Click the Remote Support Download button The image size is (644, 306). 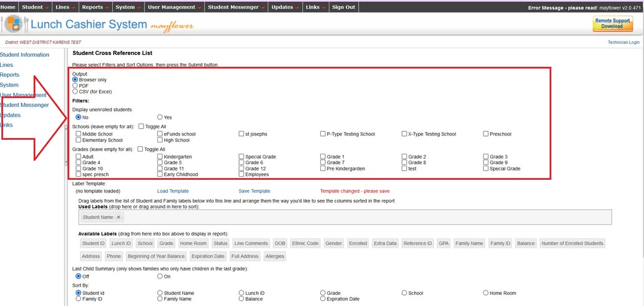click(x=612, y=24)
